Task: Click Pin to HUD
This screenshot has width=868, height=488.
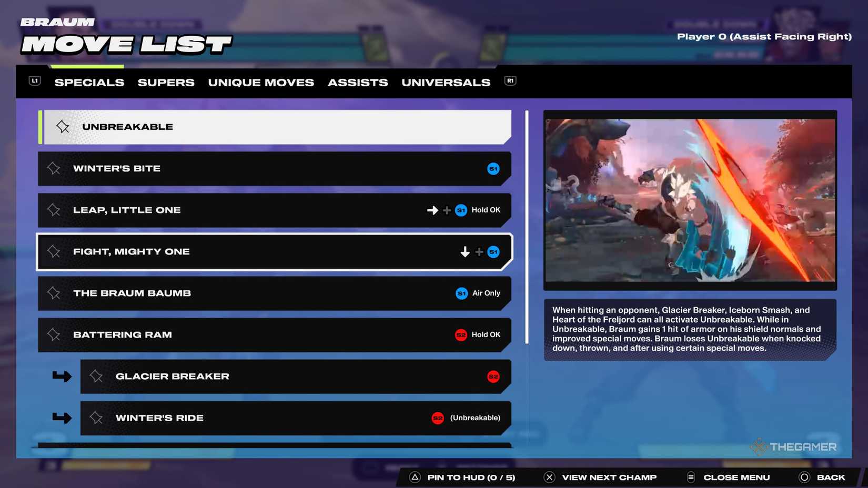Action: [x=471, y=477]
